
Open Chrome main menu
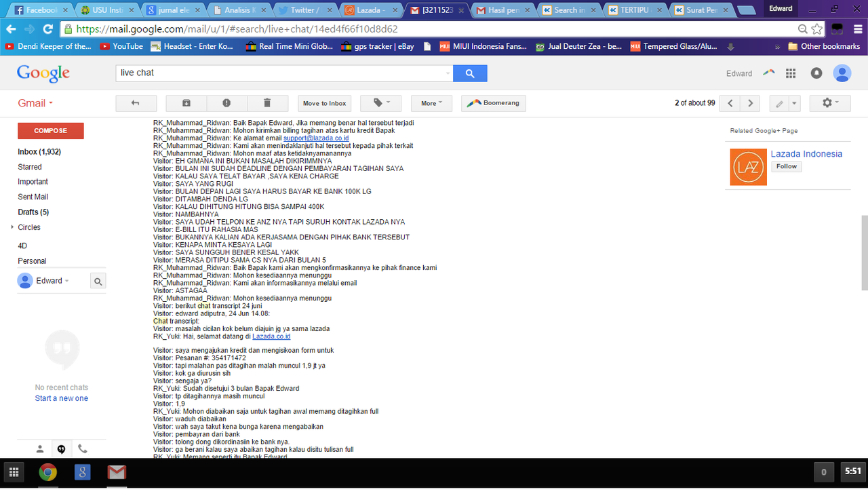(859, 29)
